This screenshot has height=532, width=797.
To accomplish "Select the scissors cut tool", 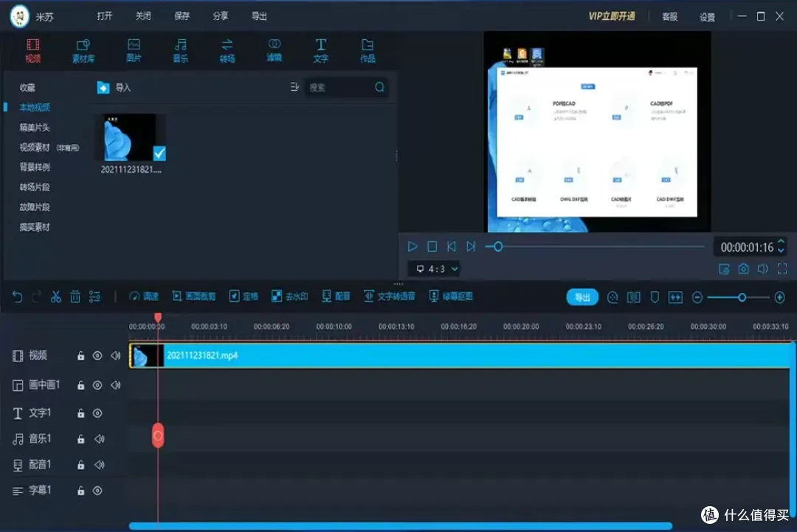I will click(x=55, y=296).
